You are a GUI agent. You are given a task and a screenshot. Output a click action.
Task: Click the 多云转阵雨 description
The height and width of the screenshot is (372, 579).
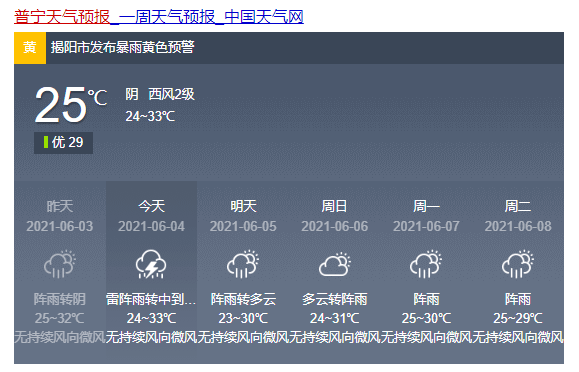335,299
